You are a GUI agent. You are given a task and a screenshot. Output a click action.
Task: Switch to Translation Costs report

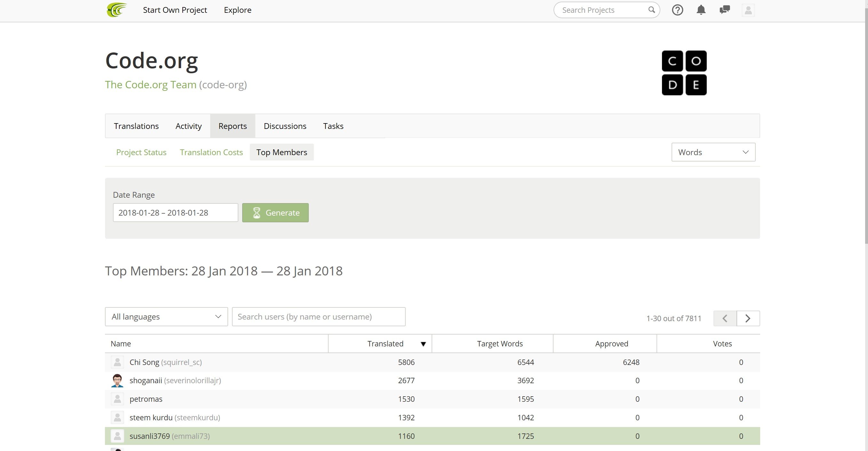pyautogui.click(x=211, y=152)
